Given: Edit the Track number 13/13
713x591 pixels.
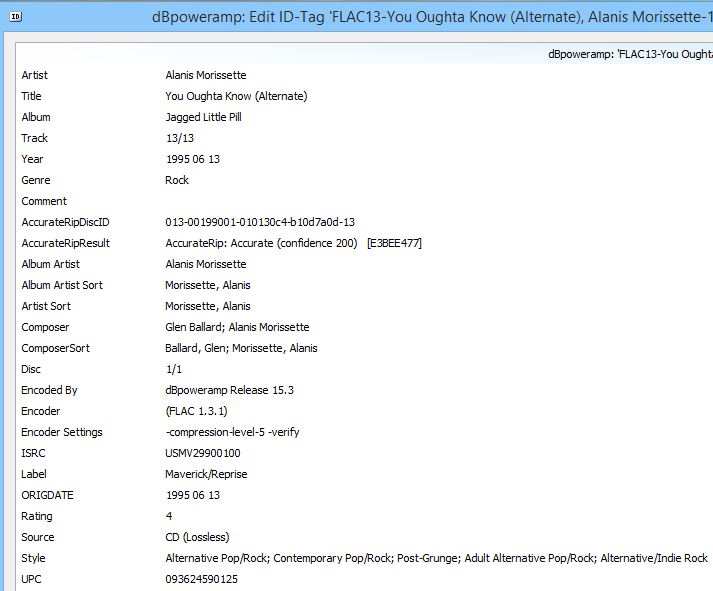Looking at the screenshot, I should (x=178, y=138).
